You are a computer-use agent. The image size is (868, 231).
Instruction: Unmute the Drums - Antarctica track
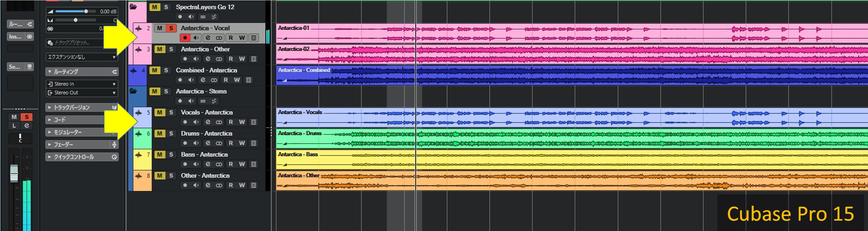(x=160, y=134)
